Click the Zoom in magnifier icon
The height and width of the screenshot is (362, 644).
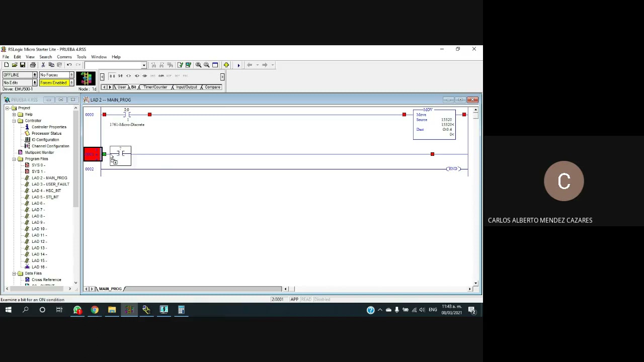pyautogui.click(x=198, y=65)
